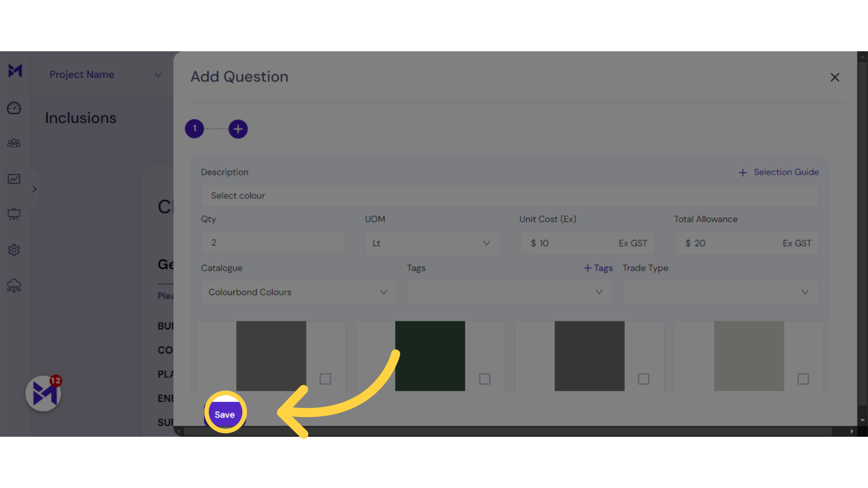Click the scroll left arrow of horizontal scrollbar
The height and width of the screenshot is (488, 868).
pos(179,432)
